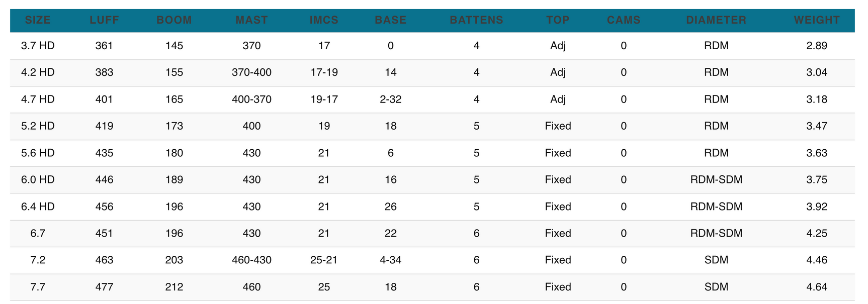Screen dimensions: 868x304
Task: Click the 2-32 base value
Action: pos(390,99)
